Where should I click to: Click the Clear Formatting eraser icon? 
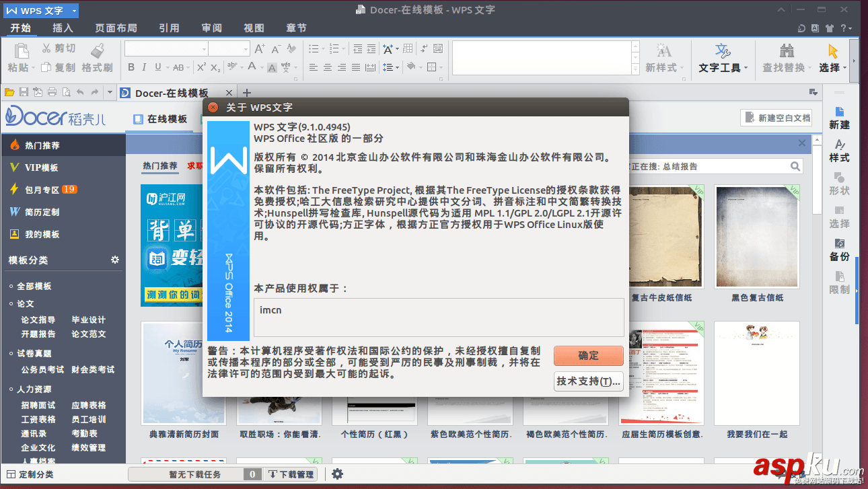tap(291, 48)
